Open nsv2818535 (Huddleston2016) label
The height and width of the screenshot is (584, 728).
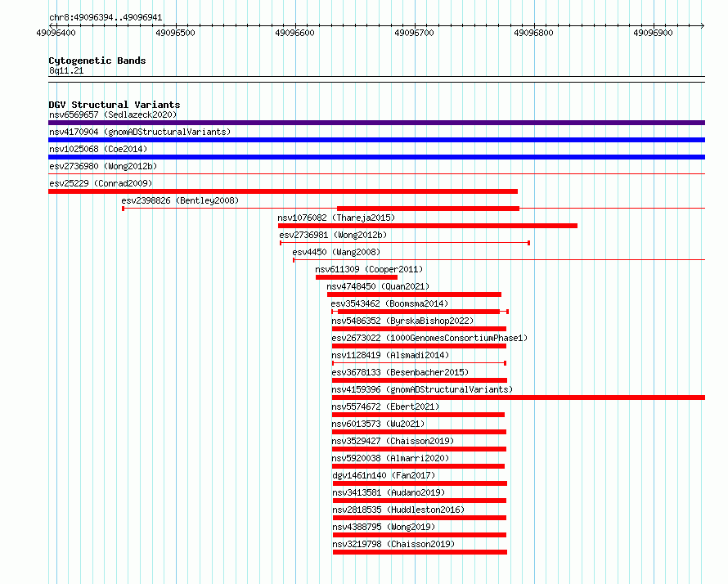(x=398, y=510)
